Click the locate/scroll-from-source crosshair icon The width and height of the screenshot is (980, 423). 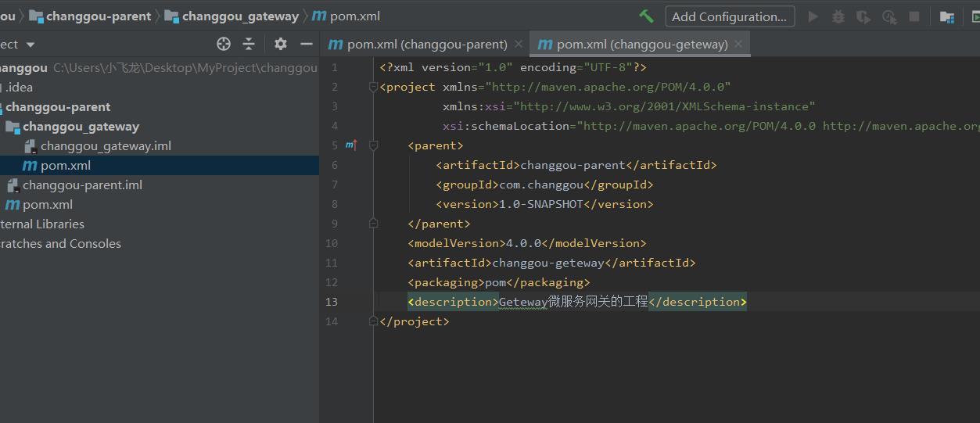pyautogui.click(x=224, y=44)
